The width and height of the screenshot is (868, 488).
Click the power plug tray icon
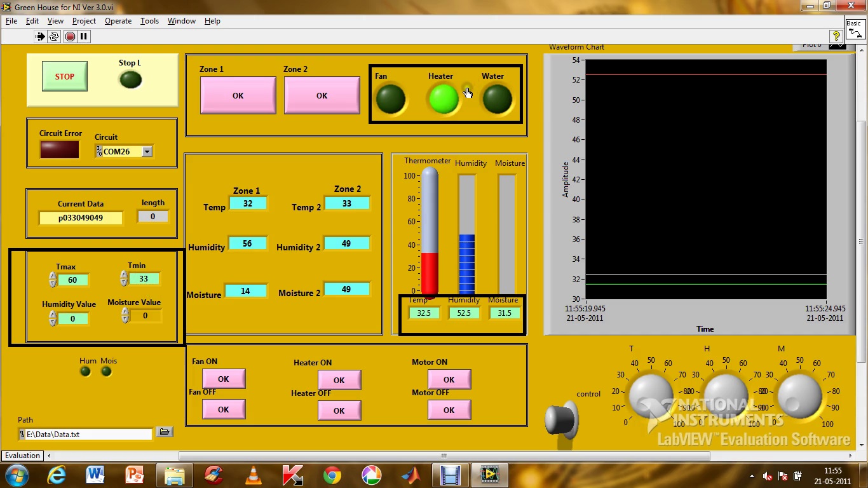797,476
